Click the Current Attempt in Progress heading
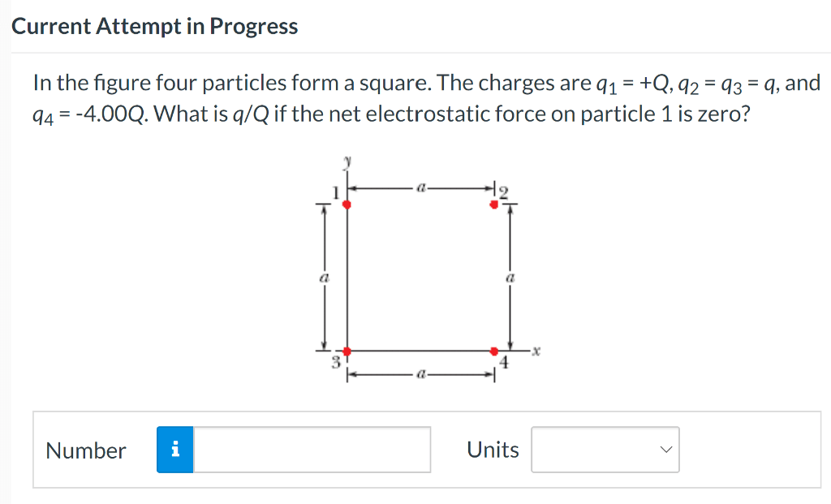The image size is (831, 504). pos(155,27)
